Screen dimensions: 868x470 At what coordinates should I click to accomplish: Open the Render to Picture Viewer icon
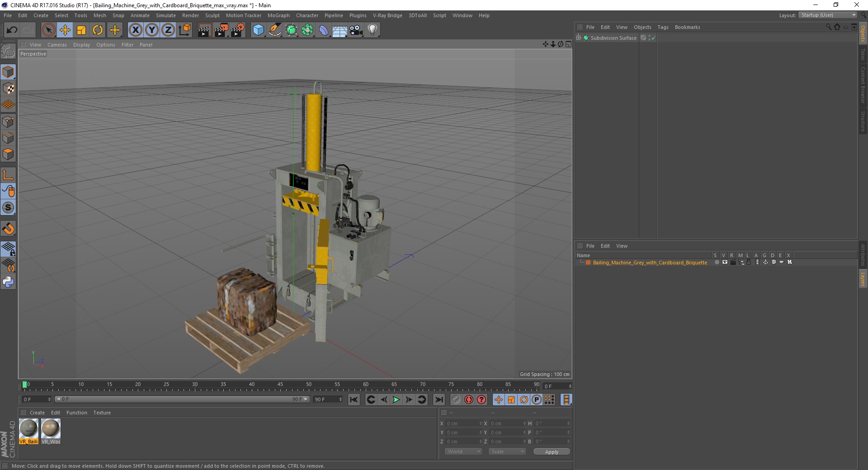coord(221,30)
